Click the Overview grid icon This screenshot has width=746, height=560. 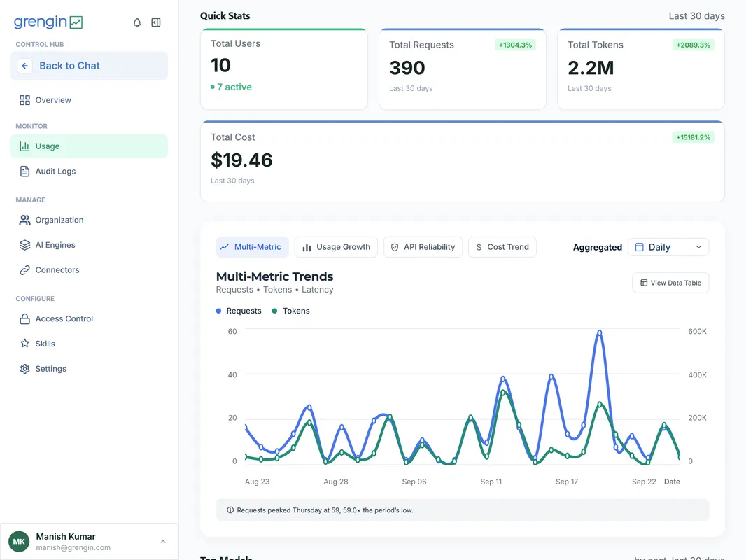[x=24, y=100]
